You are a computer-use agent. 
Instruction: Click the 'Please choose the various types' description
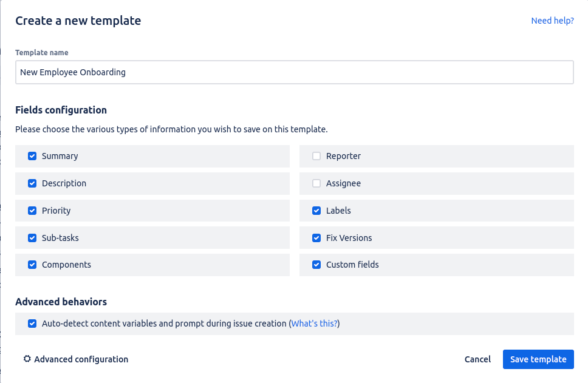pyautogui.click(x=171, y=129)
